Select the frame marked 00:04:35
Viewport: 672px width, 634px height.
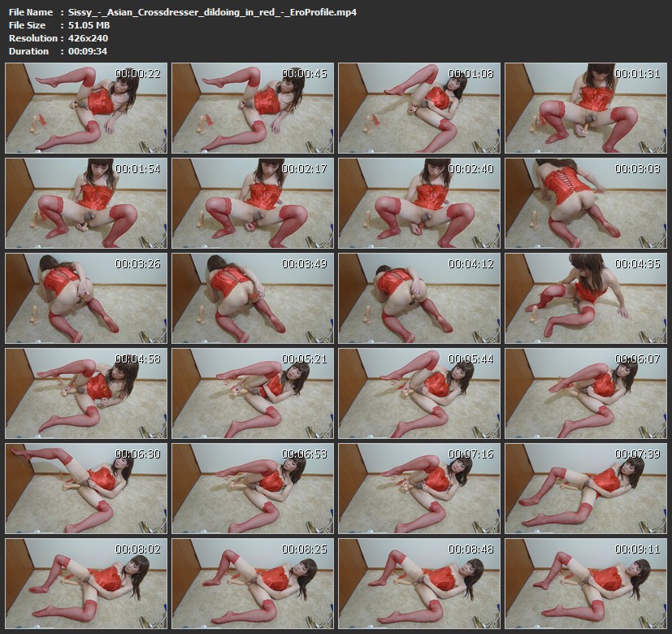[586, 297]
